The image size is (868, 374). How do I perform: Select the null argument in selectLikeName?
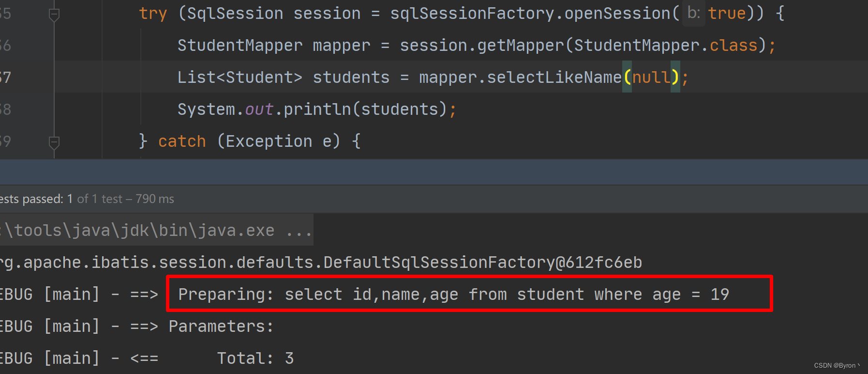coord(651,77)
